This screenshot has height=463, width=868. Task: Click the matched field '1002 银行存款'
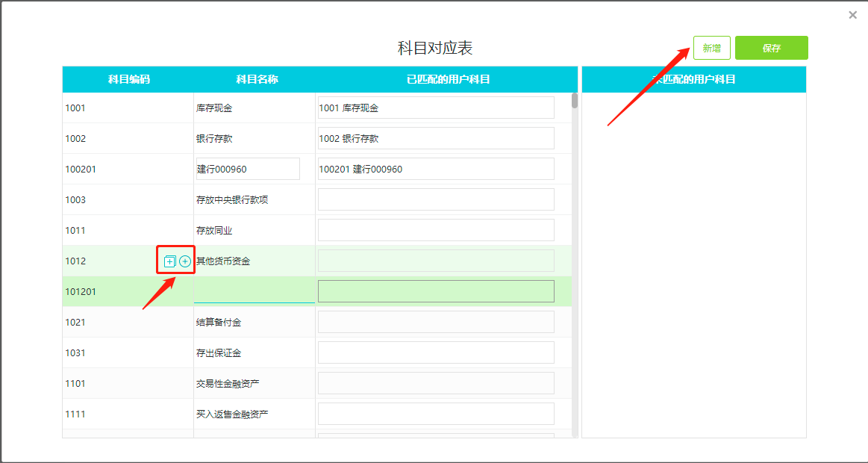(436, 138)
